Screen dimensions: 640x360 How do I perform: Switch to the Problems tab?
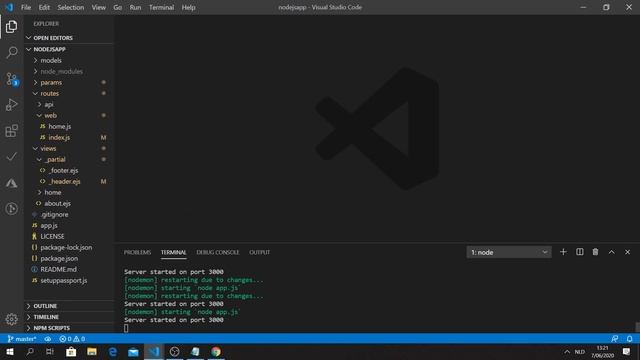pyautogui.click(x=137, y=252)
